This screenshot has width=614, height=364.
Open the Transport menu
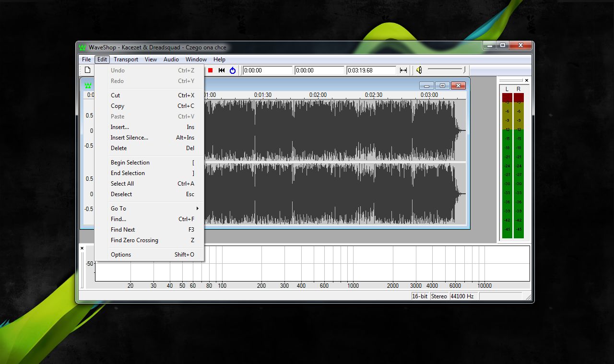click(x=126, y=59)
